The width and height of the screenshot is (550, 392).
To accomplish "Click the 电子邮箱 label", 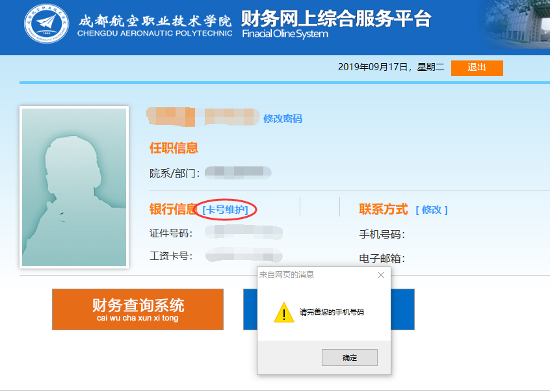I will click(382, 258).
